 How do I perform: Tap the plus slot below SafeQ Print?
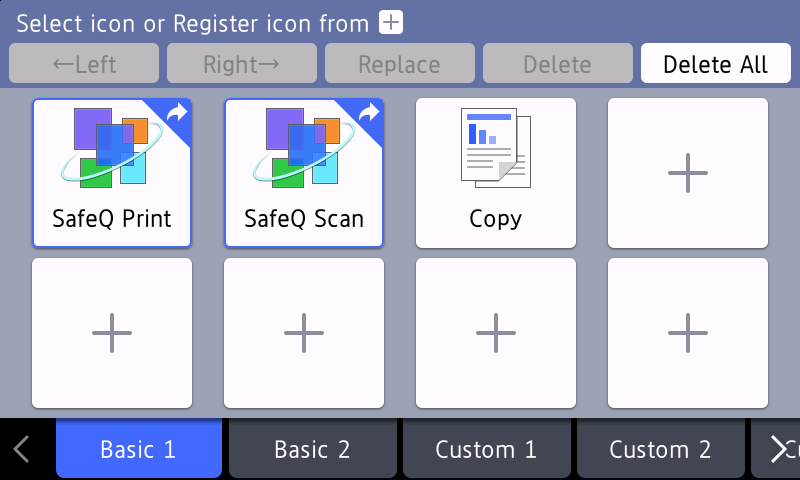point(112,333)
